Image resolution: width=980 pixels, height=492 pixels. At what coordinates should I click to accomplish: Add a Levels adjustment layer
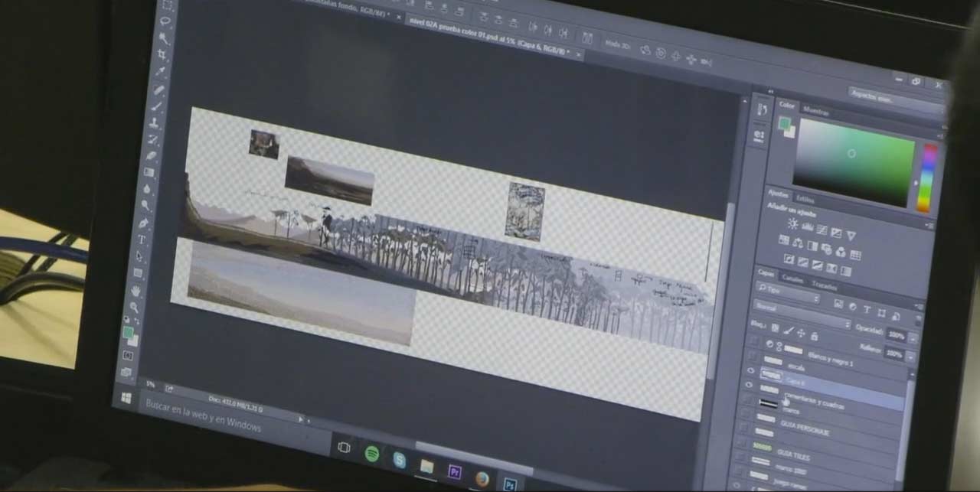[807, 226]
